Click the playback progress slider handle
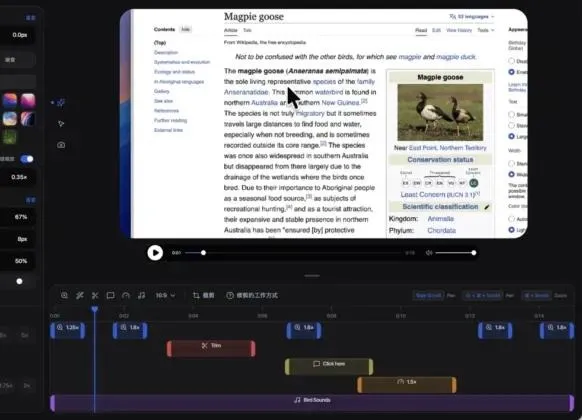This screenshot has width=582, height=420. click(203, 253)
